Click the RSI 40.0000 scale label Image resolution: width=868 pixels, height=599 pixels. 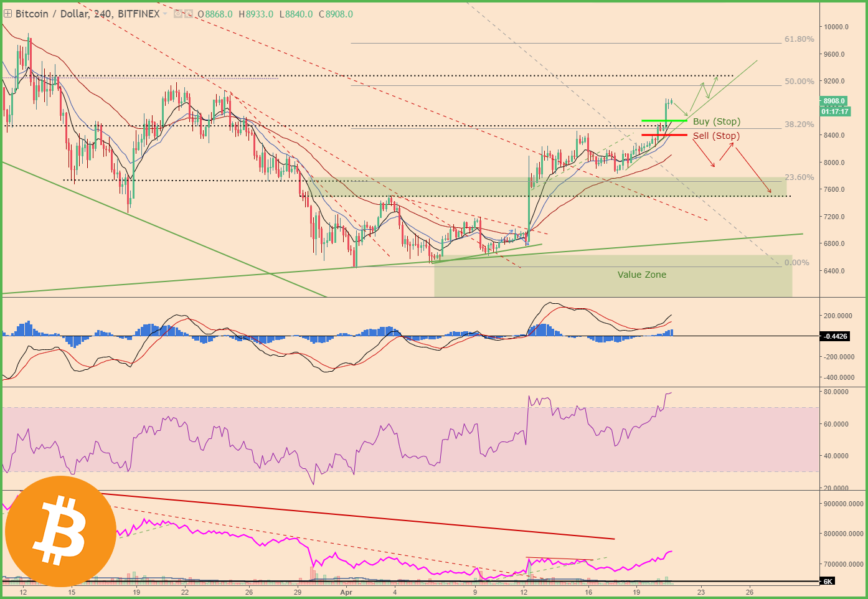(x=836, y=456)
